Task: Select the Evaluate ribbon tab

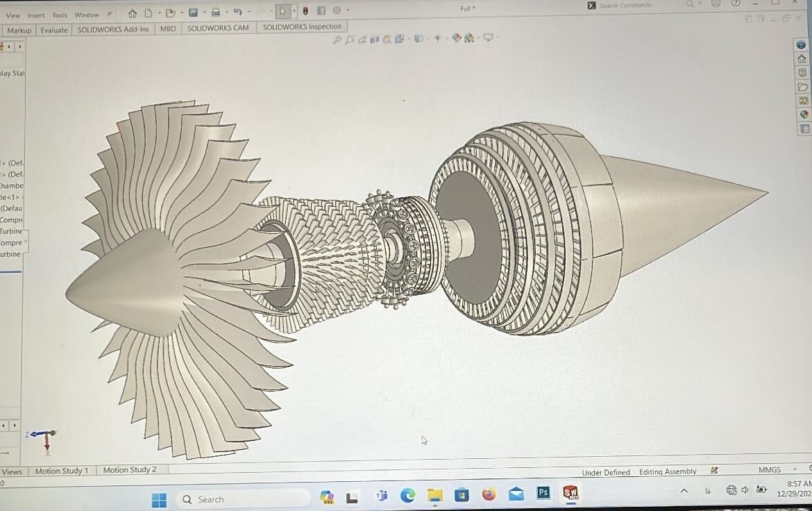Action: point(54,30)
